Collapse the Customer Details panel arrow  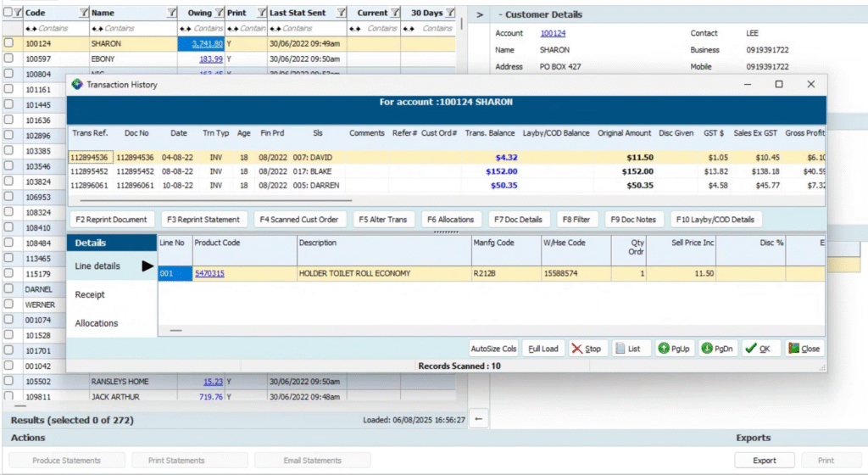(480, 14)
